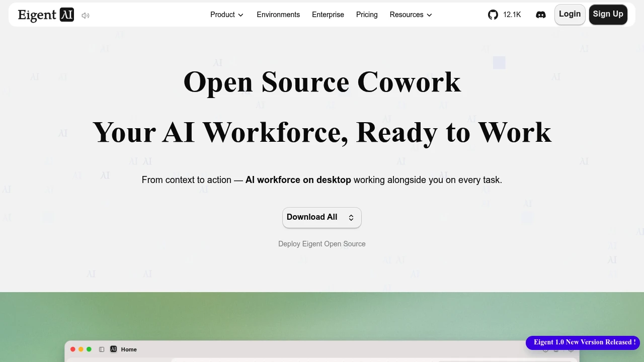Open the Eigent 1.0 New Version Released banner
Image resolution: width=644 pixels, height=362 pixels.
click(583, 342)
